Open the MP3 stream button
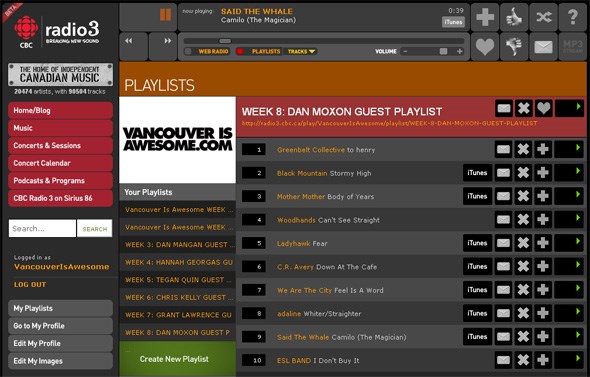This screenshot has width=590, height=377. click(573, 46)
